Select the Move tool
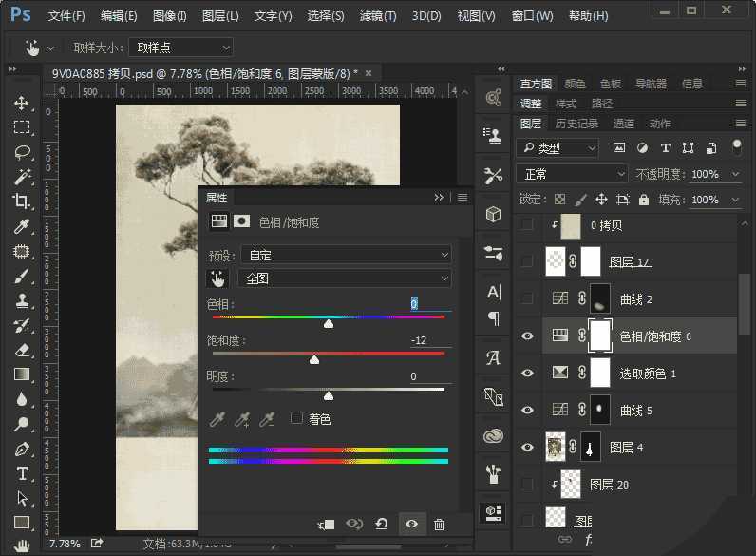Viewport: 756px width, 556px height. [21, 103]
